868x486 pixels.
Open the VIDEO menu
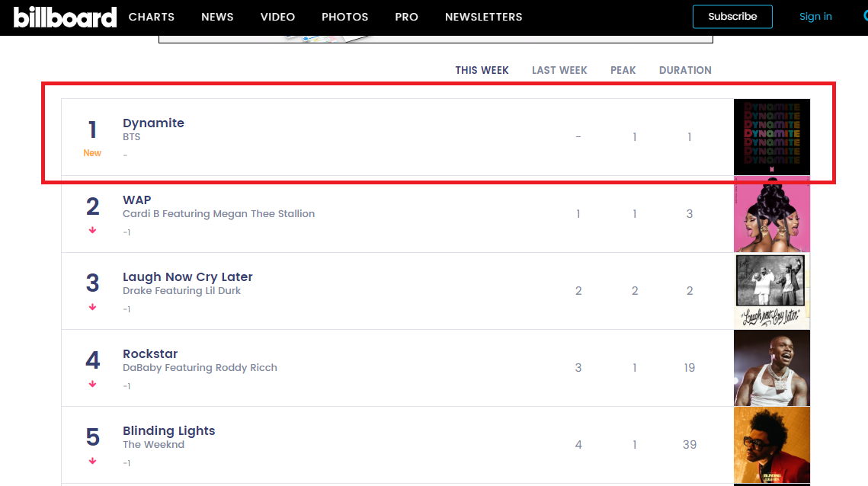(277, 18)
